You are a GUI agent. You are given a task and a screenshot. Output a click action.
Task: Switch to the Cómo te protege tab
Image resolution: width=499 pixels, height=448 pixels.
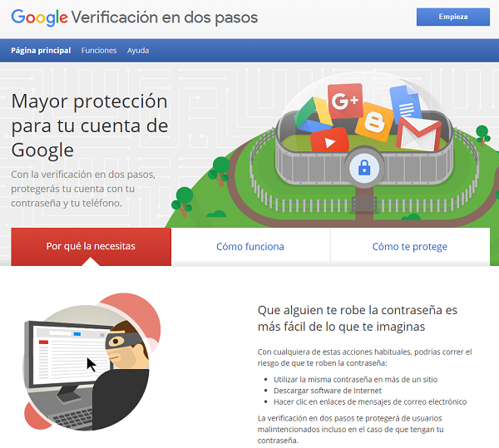410,247
